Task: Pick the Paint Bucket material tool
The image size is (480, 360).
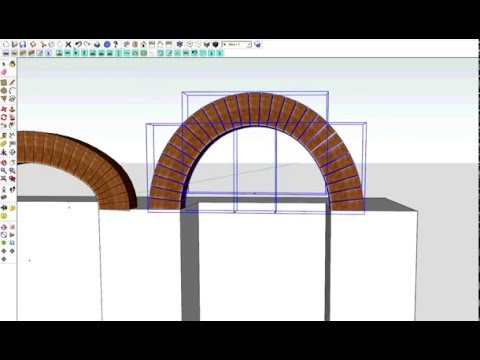Action: 12,63
